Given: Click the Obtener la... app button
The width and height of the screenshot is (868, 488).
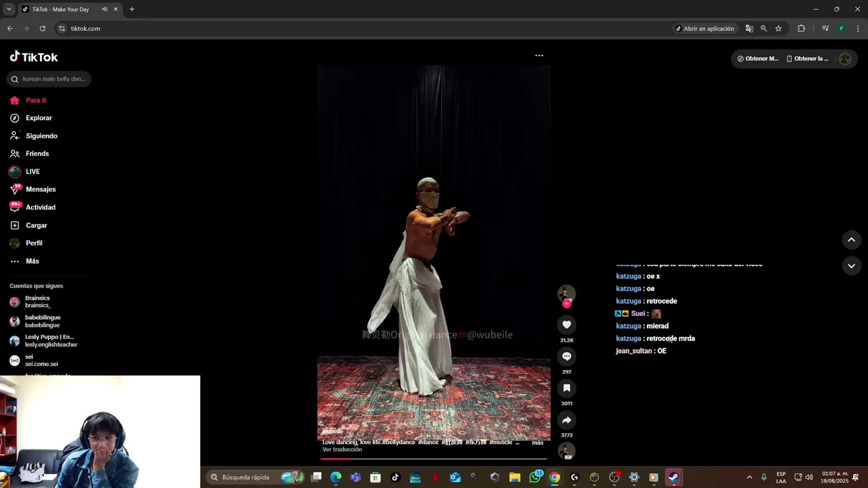Looking at the screenshot, I should click(x=807, y=59).
